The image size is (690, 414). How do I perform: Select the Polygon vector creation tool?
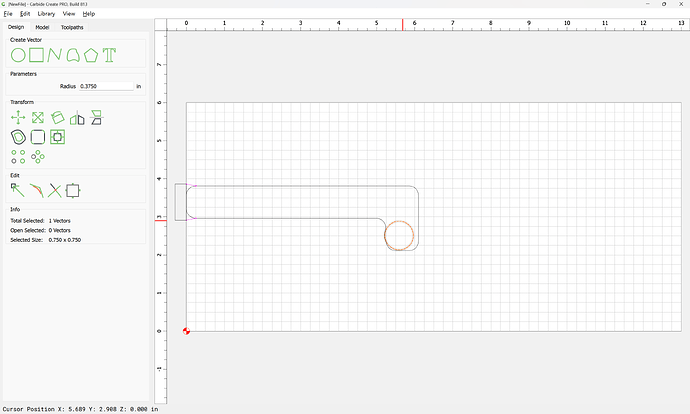[91, 55]
